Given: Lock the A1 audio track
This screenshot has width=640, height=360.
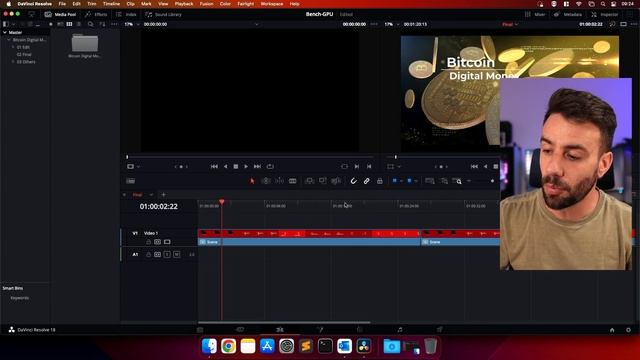Looking at the screenshot, I should [x=149, y=255].
